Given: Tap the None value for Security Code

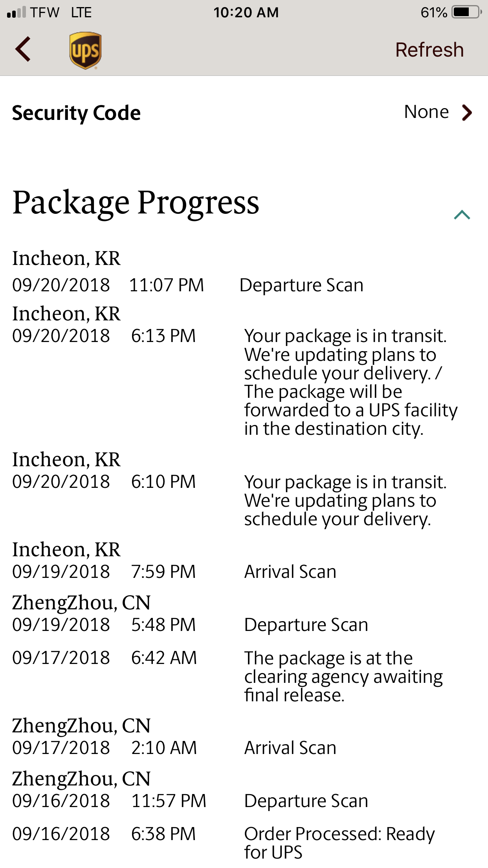Looking at the screenshot, I should coord(426,112).
